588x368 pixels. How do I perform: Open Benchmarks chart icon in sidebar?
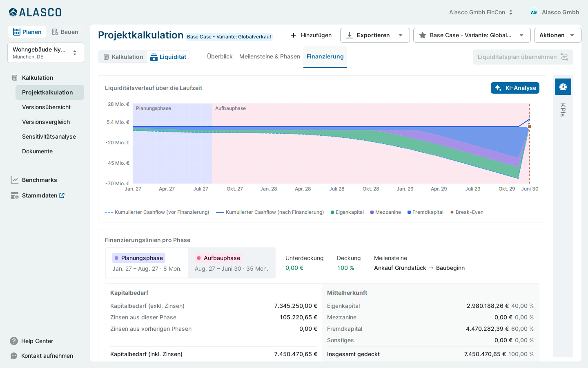[15, 180]
